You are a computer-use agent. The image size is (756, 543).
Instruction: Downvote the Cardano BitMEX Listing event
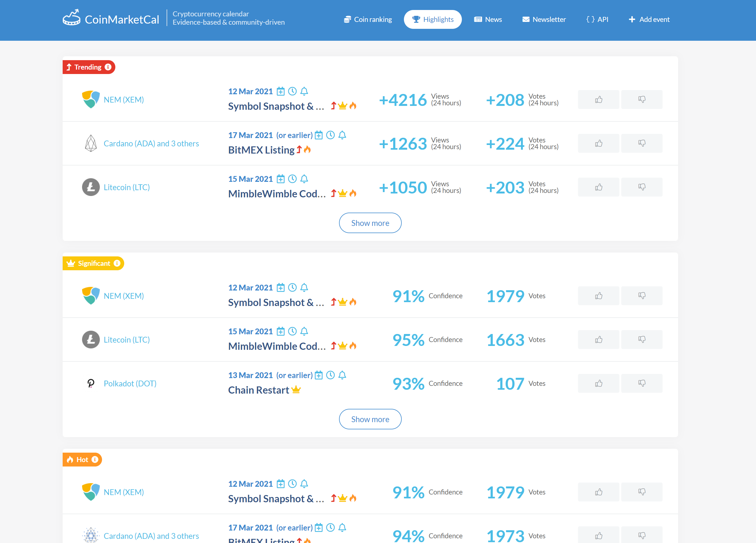(x=642, y=143)
